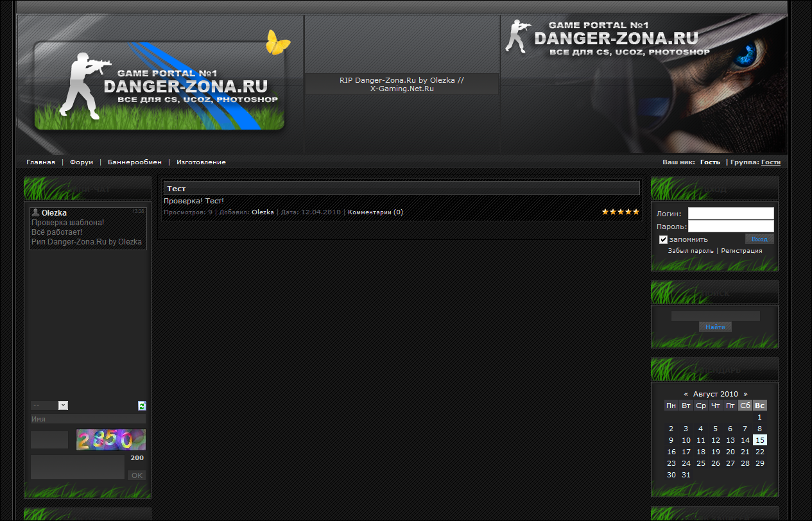This screenshot has width=812, height=521.
Task: Click the Логин input field
Action: coord(730,213)
